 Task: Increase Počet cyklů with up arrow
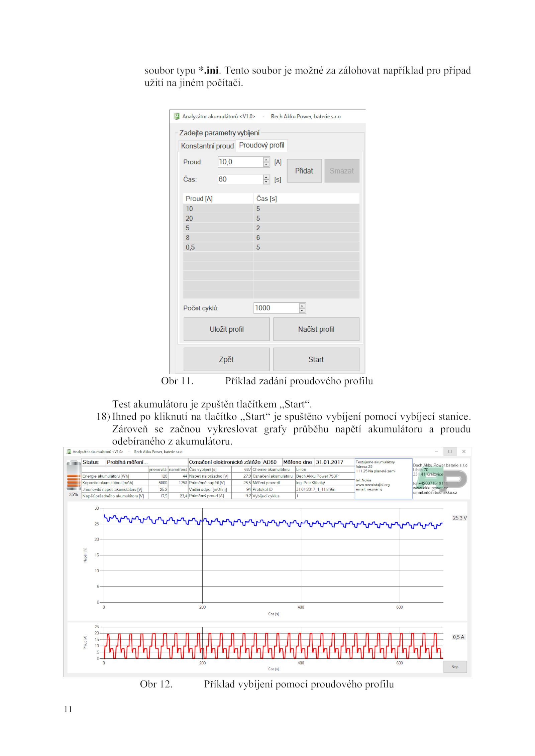(x=302, y=305)
